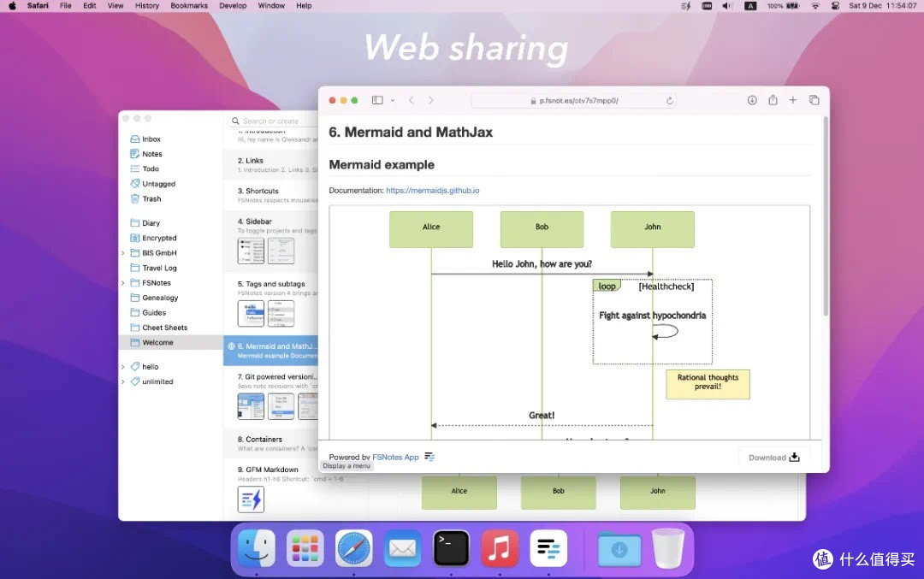Expand the unlimited tag chevron
This screenshot has width=924, height=579.
coord(123,381)
